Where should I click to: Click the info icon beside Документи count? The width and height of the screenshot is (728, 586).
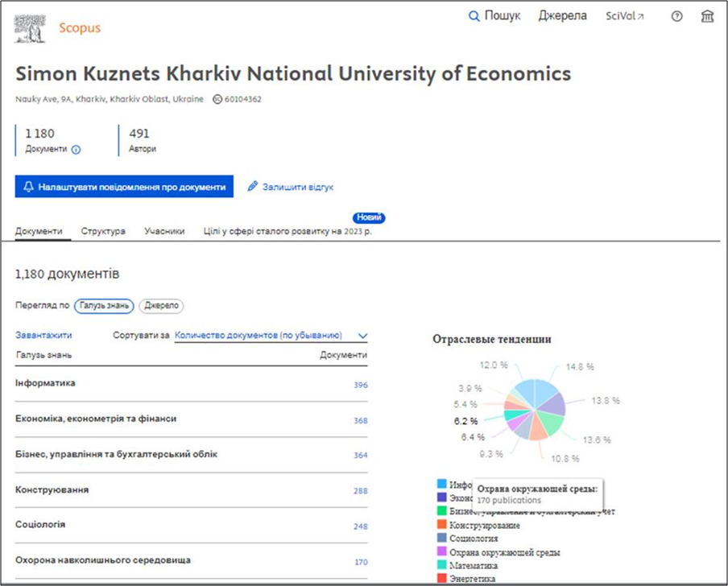click(76, 150)
